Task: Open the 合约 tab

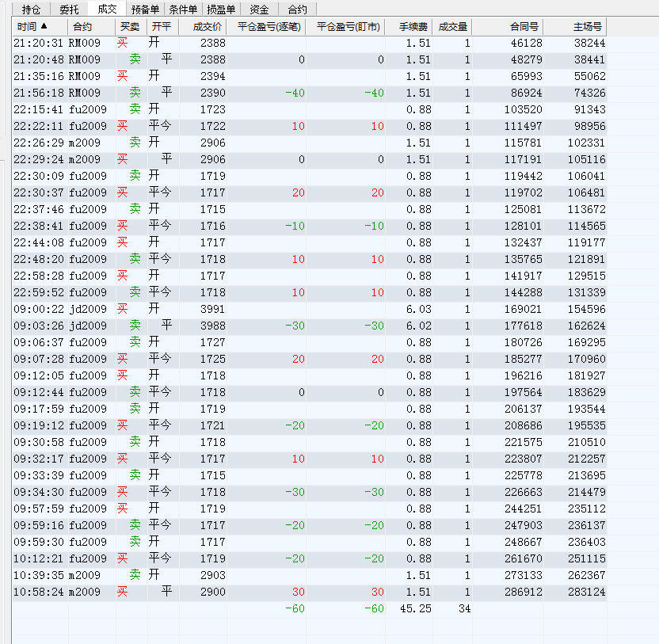Action: pos(297,10)
